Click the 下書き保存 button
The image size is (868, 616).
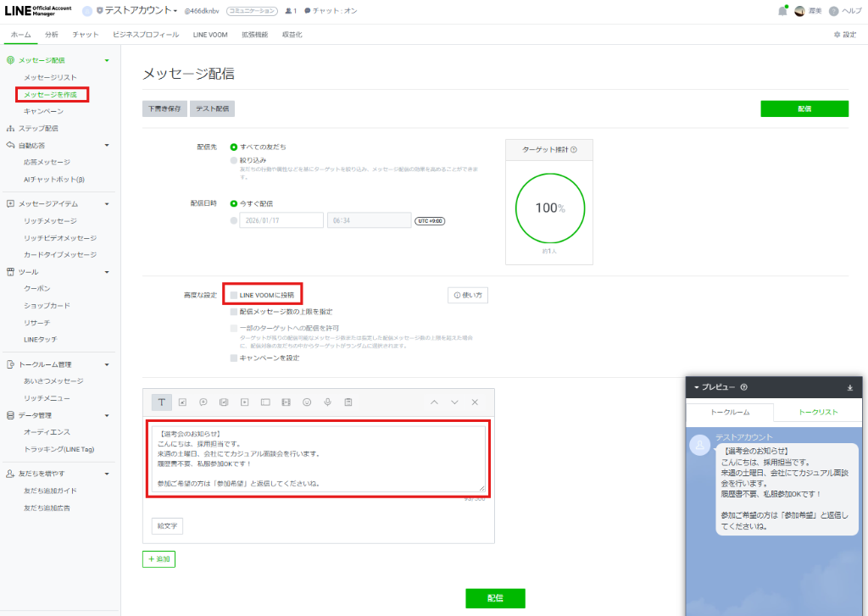(x=164, y=108)
